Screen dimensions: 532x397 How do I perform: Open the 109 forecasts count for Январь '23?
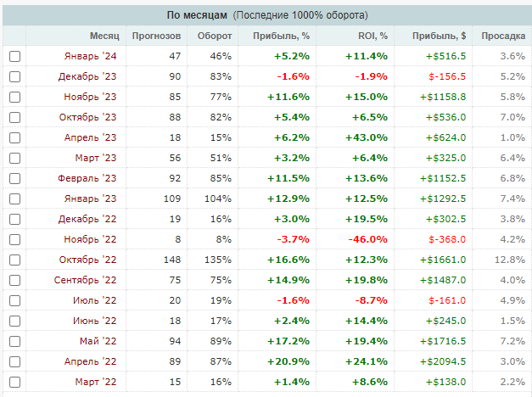tap(171, 198)
